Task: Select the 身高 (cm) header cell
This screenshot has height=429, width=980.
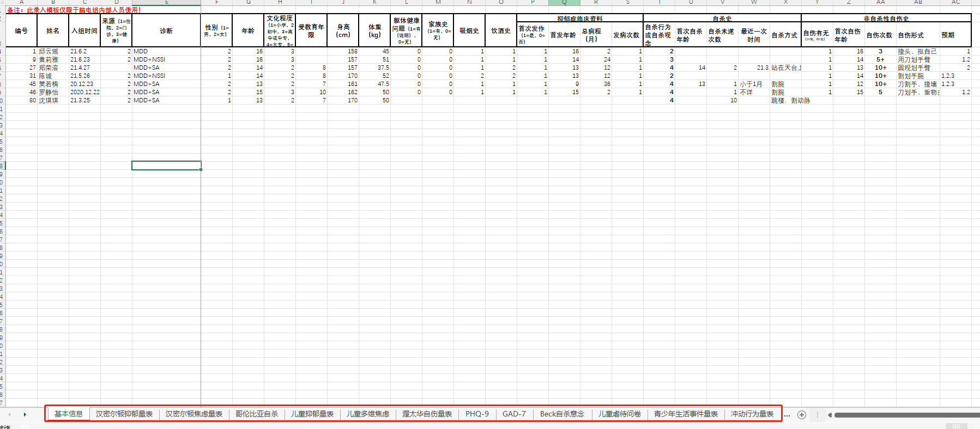Action: (x=343, y=30)
